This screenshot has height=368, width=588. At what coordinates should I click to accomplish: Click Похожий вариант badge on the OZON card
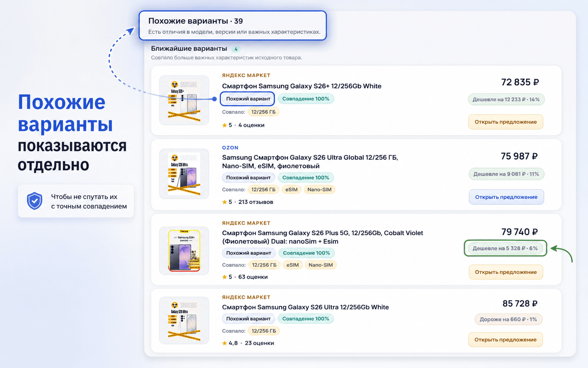click(x=248, y=178)
